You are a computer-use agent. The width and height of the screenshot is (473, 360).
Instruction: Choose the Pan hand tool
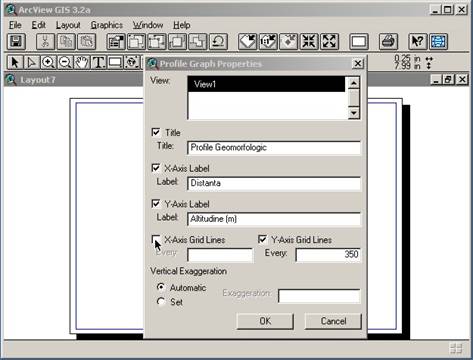(82, 62)
